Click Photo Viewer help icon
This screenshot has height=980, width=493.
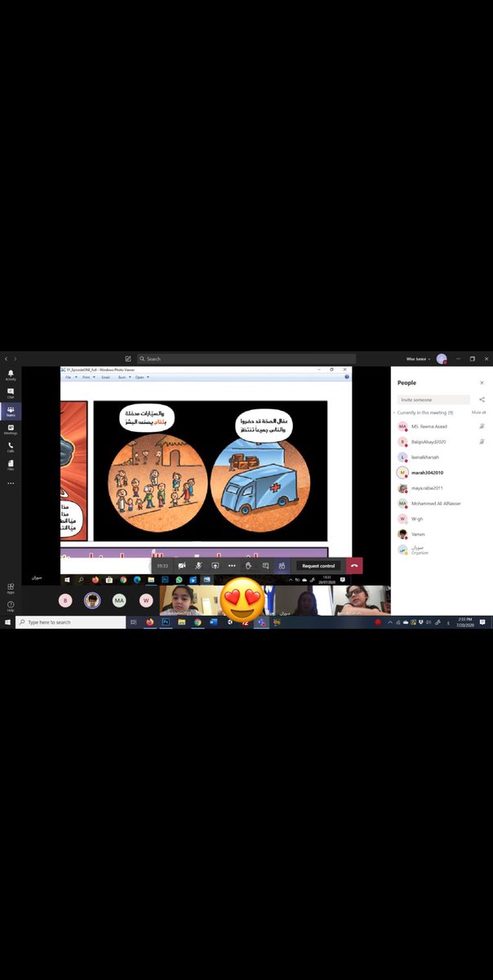[346, 377]
